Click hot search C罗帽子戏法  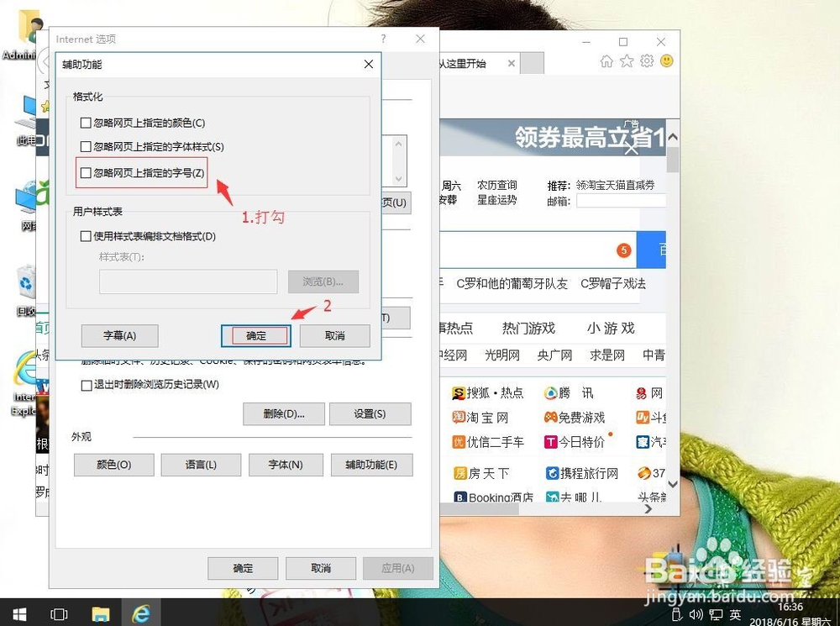pos(613,283)
